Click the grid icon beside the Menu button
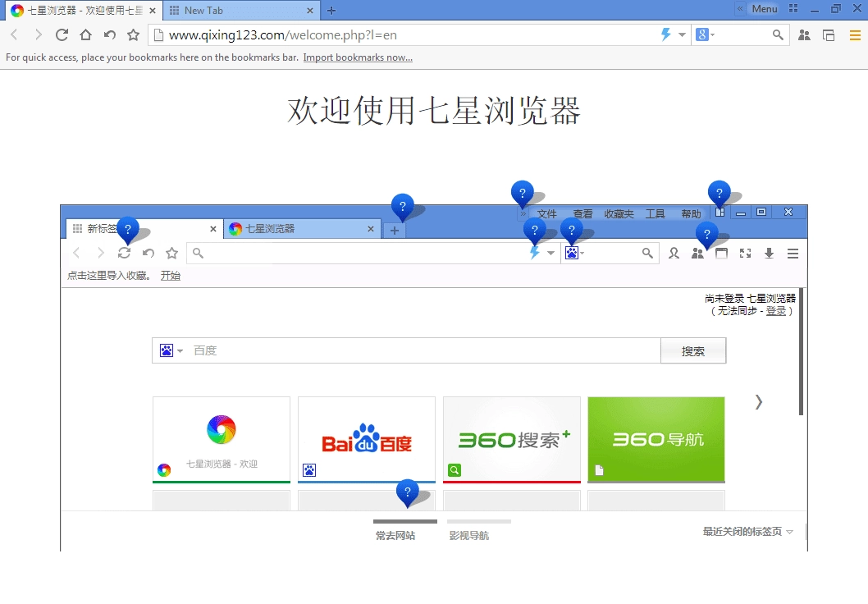 coord(793,8)
